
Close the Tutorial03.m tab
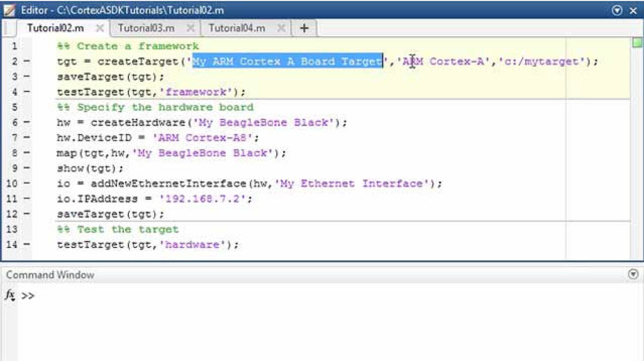(x=190, y=28)
